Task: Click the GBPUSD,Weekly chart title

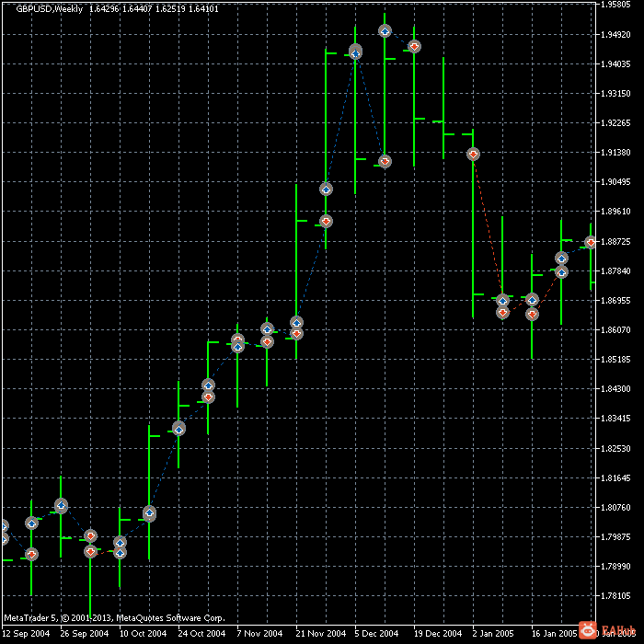Action: click(x=50, y=8)
